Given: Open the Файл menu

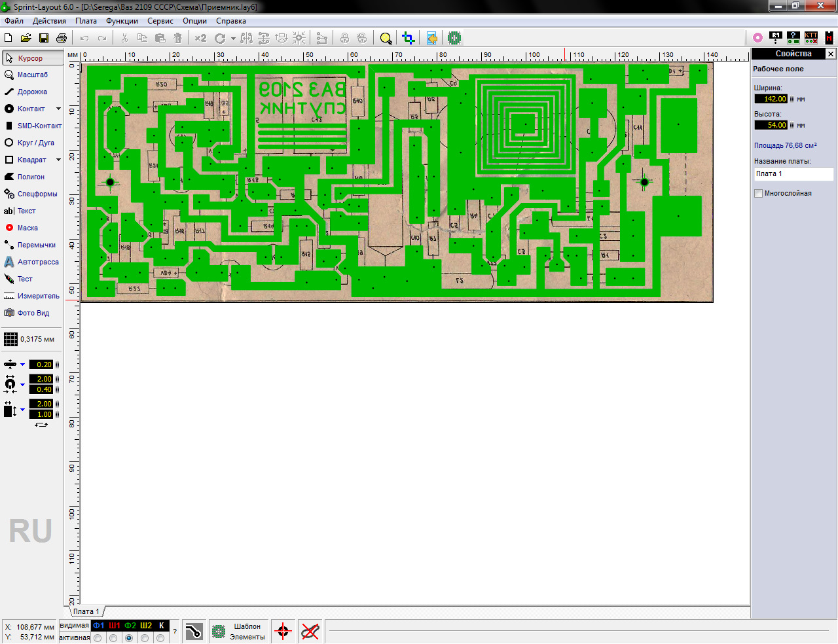Looking at the screenshot, I should [x=14, y=21].
